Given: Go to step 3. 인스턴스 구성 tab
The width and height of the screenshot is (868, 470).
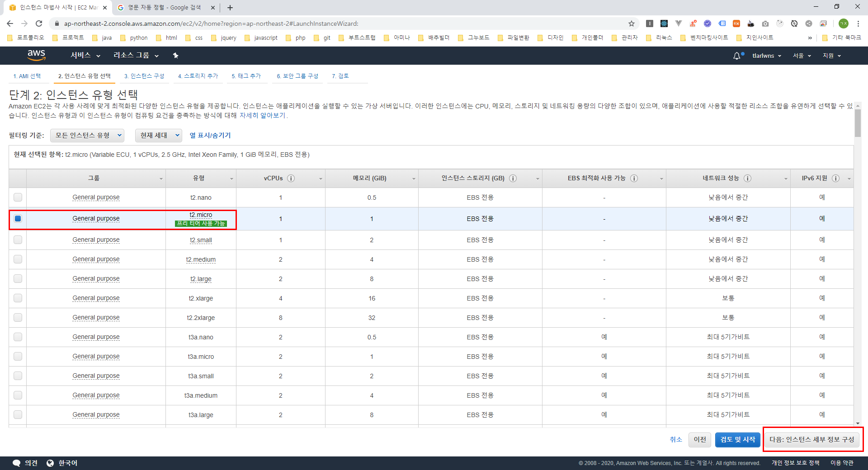Looking at the screenshot, I should click(144, 76).
